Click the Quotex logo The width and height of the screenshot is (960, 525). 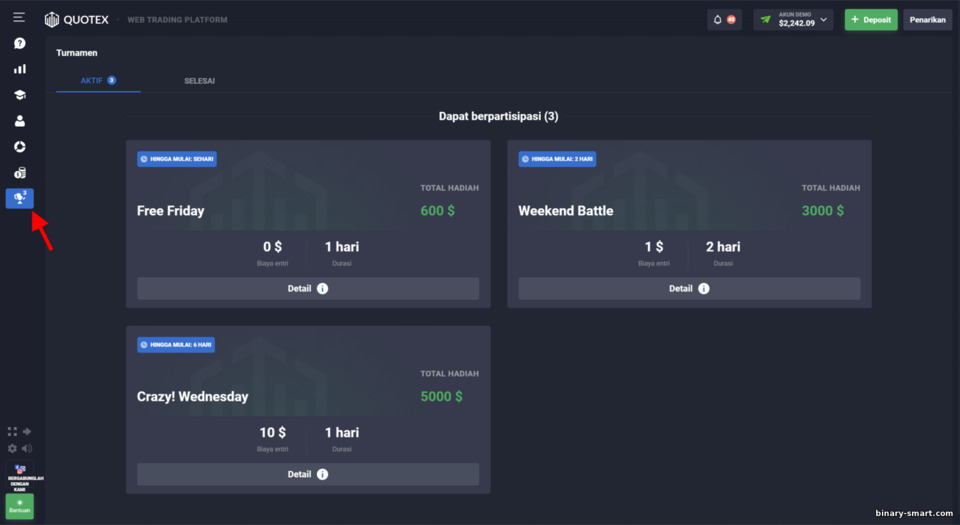pos(77,20)
